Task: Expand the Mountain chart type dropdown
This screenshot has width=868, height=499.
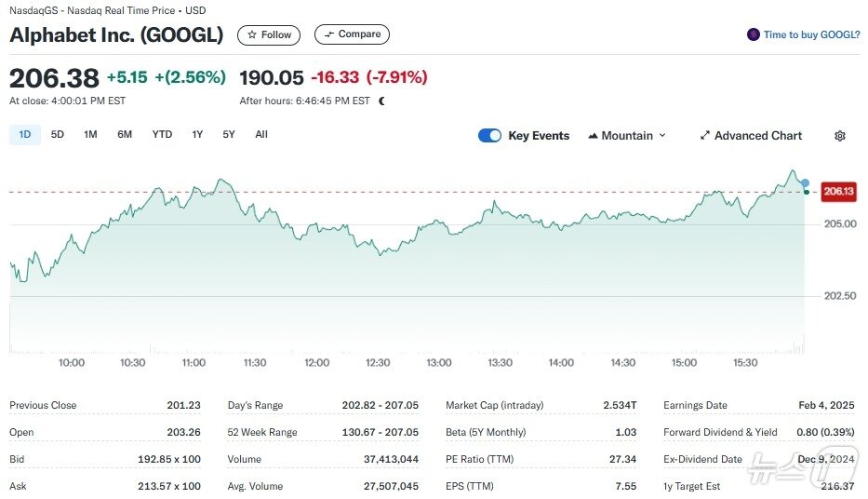Action: 627,136
